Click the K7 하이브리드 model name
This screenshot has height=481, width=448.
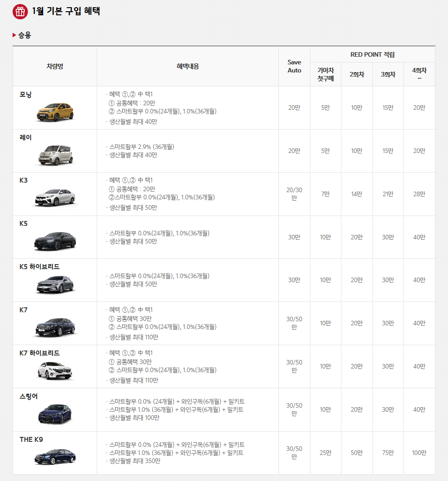pyautogui.click(x=40, y=353)
